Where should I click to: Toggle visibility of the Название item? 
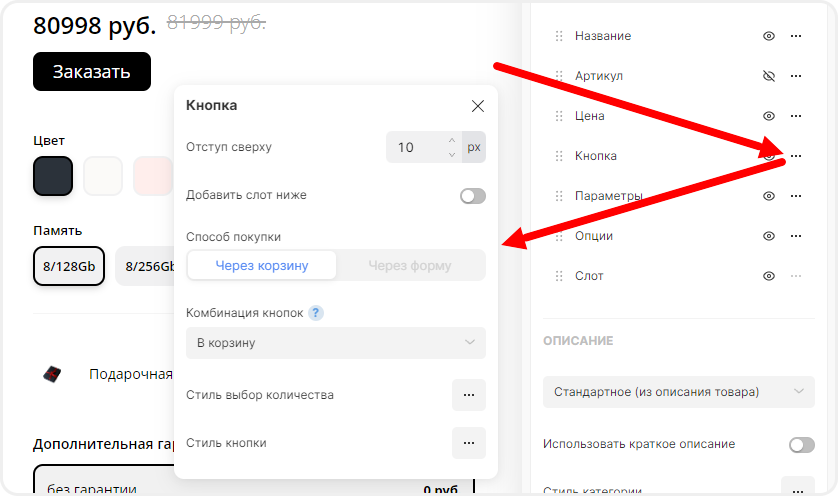(x=769, y=36)
